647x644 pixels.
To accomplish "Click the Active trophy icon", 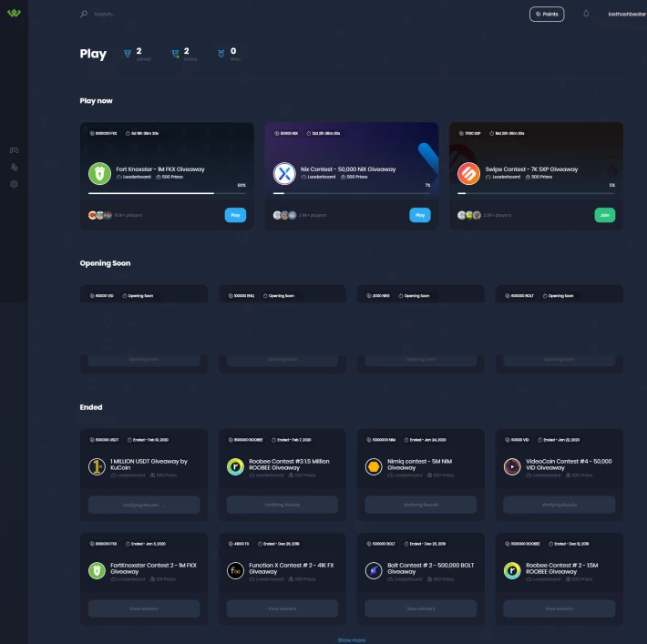I will (175, 53).
